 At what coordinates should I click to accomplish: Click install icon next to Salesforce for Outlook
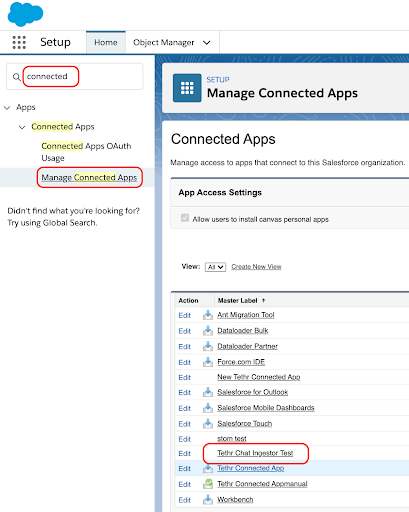coord(208,392)
